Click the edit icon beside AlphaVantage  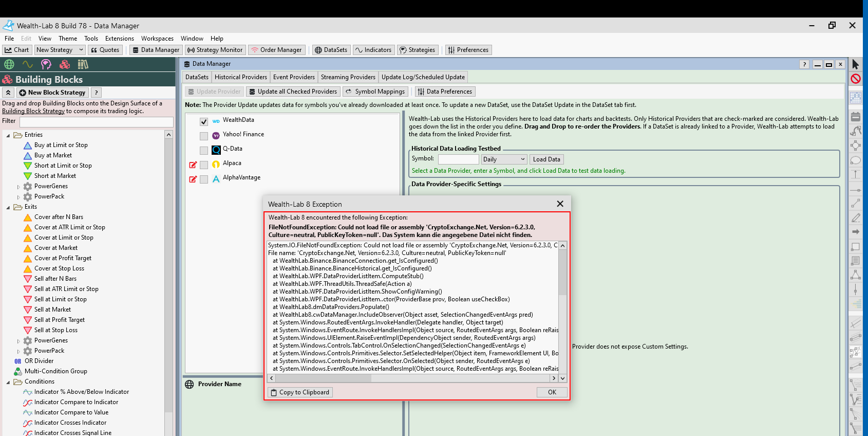click(x=193, y=179)
